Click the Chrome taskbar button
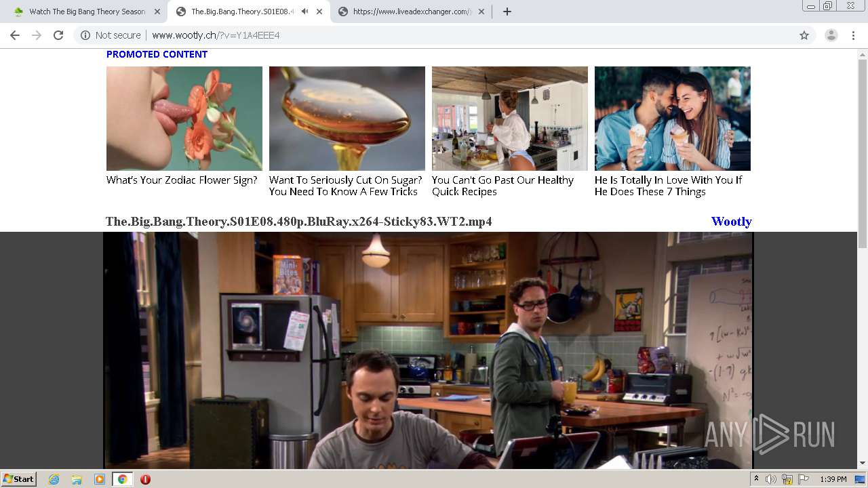The height and width of the screenshot is (488, 868). tap(122, 479)
